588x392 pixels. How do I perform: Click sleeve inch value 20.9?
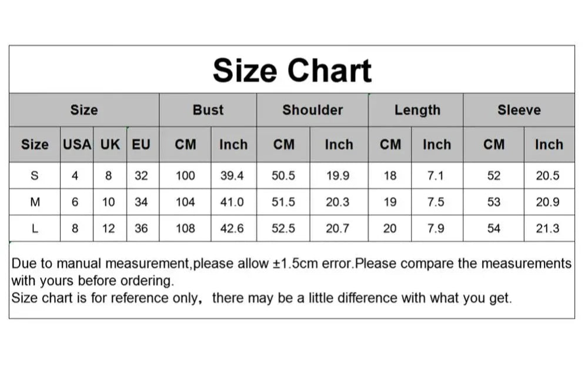coord(547,202)
